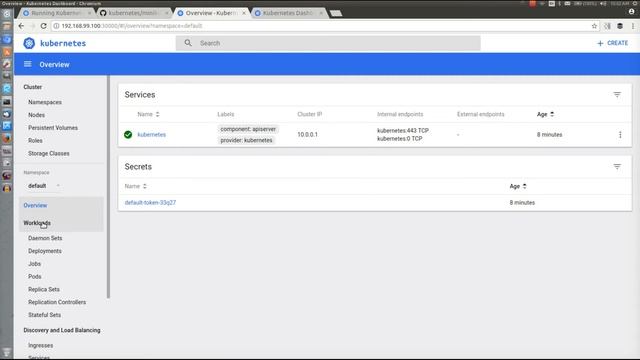Open Replication Controllers in sidebar
Image resolution: width=640 pixels, height=360 pixels.
(x=57, y=302)
